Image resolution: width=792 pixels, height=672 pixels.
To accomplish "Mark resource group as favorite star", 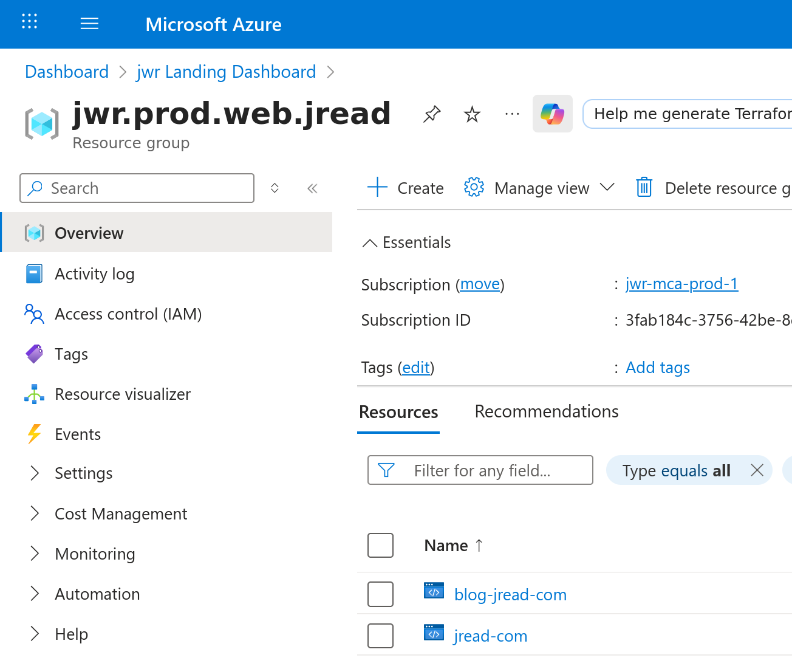I will (472, 114).
